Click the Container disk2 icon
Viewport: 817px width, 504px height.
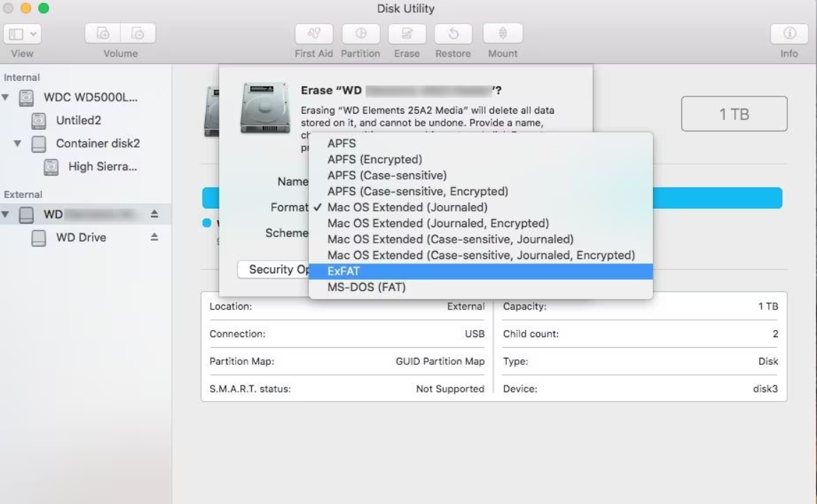click(38, 144)
